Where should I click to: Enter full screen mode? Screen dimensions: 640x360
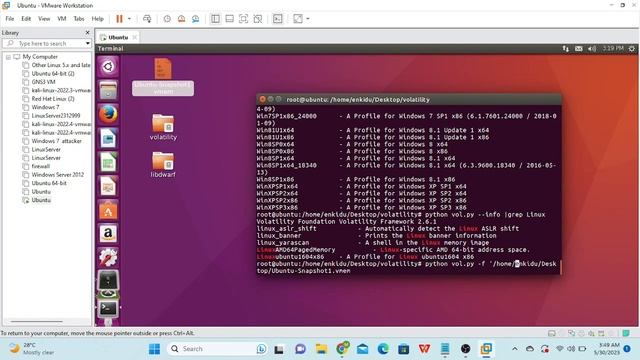point(243,19)
